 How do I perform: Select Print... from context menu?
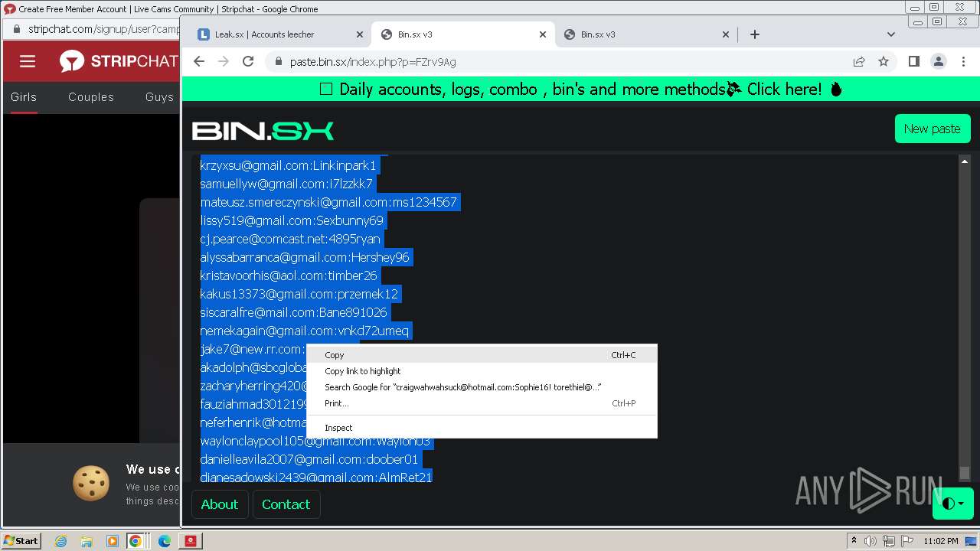coord(481,403)
